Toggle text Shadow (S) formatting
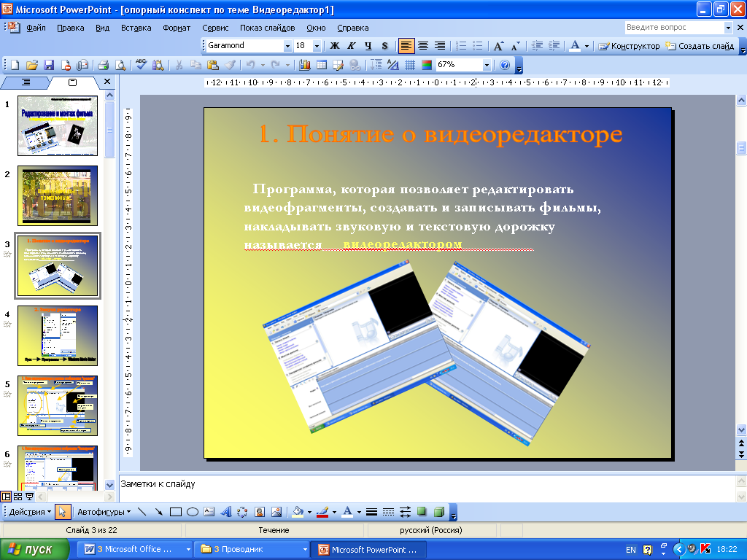This screenshot has width=747, height=560. pyautogui.click(x=385, y=46)
